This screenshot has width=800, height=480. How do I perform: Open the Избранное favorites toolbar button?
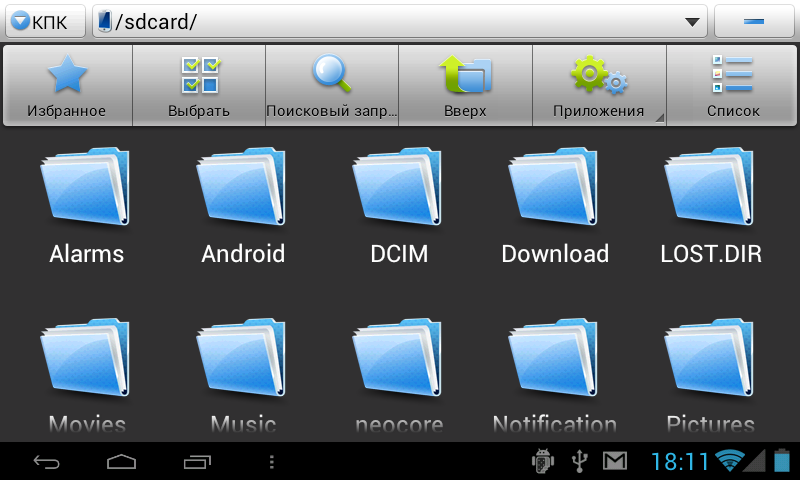click(67, 85)
